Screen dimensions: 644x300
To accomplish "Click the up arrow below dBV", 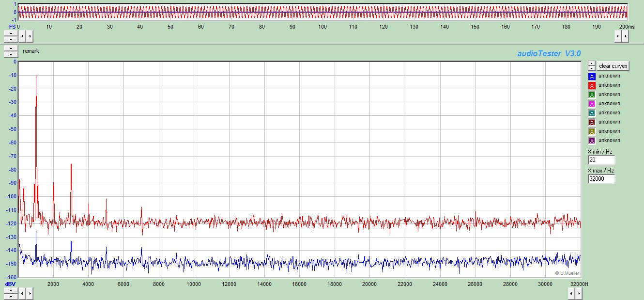I will pyautogui.click(x=11, y=290).
